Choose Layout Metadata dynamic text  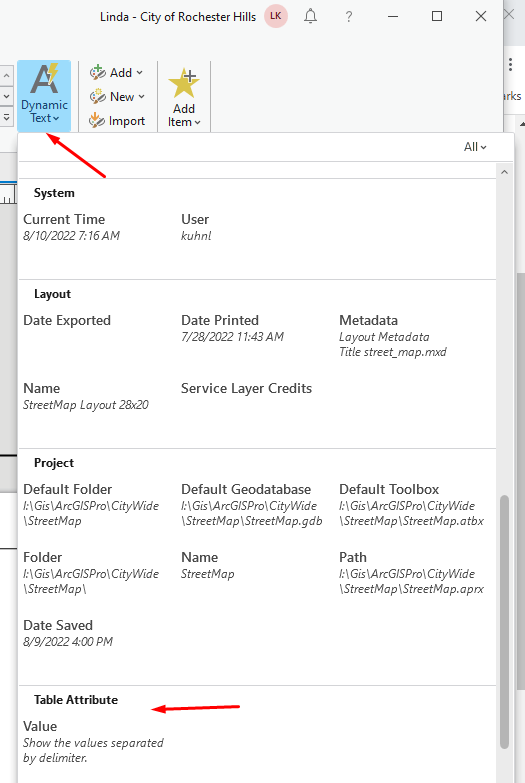[x=393, y=336]
